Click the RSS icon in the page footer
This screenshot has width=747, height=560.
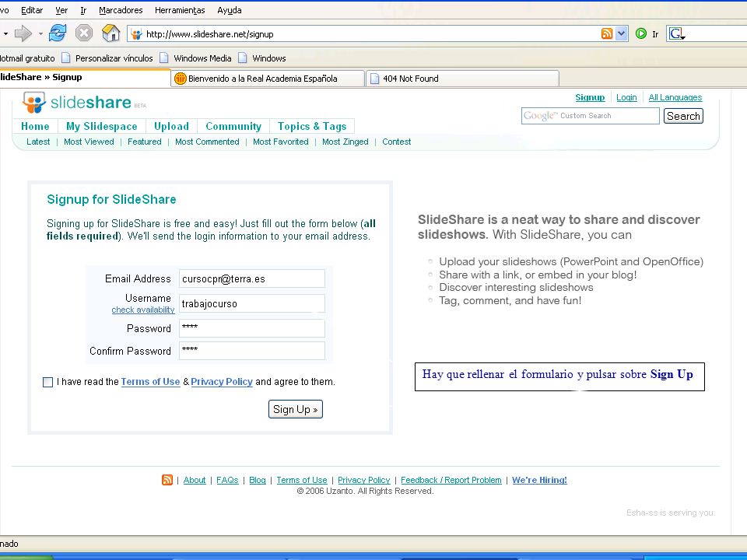[167, 480]
